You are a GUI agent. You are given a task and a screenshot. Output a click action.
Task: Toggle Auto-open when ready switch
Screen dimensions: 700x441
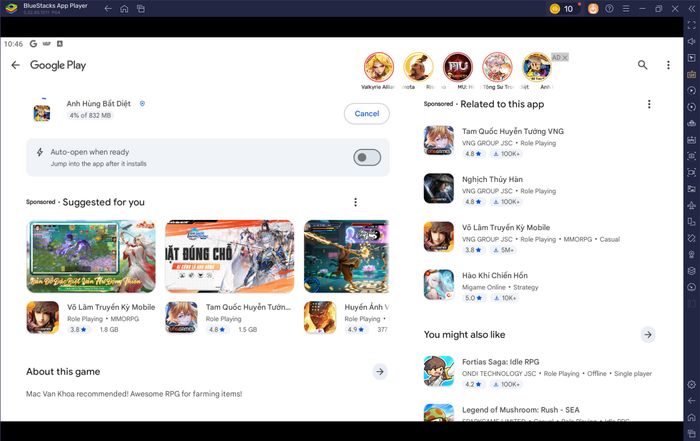pyautogui.click(x=367, y=157)
